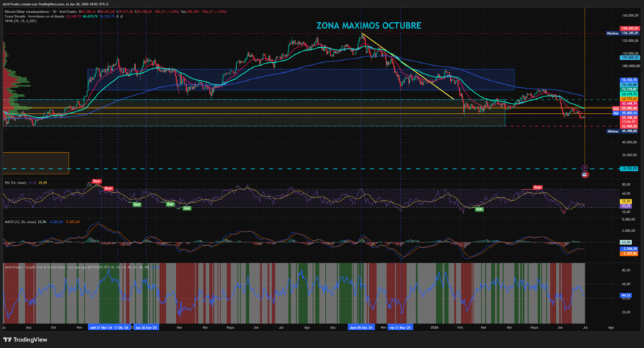Click the red 126.245,01 price label
Image resolution: width=644 pixels, height=348 pixels.
click(x=629, y=29)
